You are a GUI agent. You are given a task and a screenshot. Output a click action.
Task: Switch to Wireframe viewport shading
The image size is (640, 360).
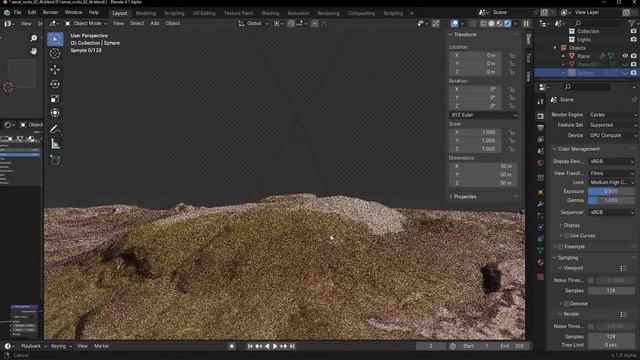(x=484, y=24)
